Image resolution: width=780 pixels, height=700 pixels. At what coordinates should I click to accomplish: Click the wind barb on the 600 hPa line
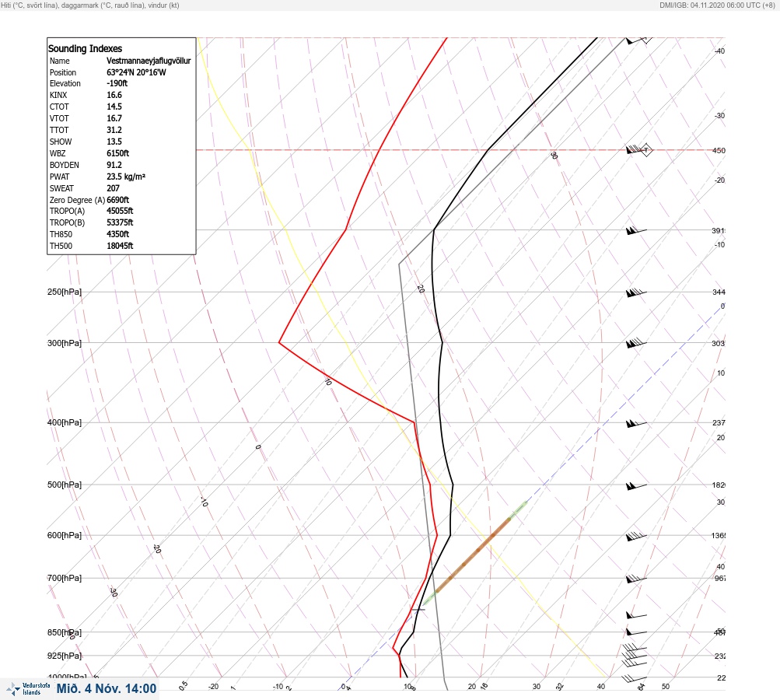(636, 537)
